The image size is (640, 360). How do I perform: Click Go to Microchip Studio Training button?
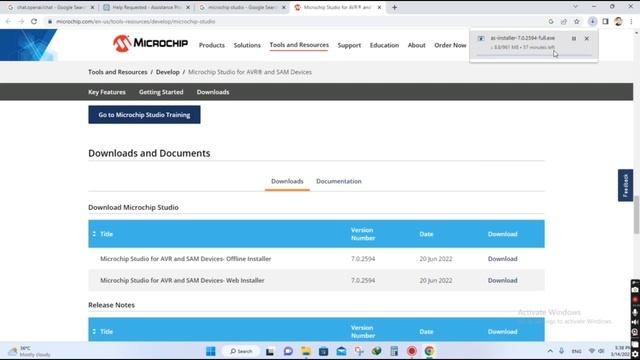coord(144,115)
